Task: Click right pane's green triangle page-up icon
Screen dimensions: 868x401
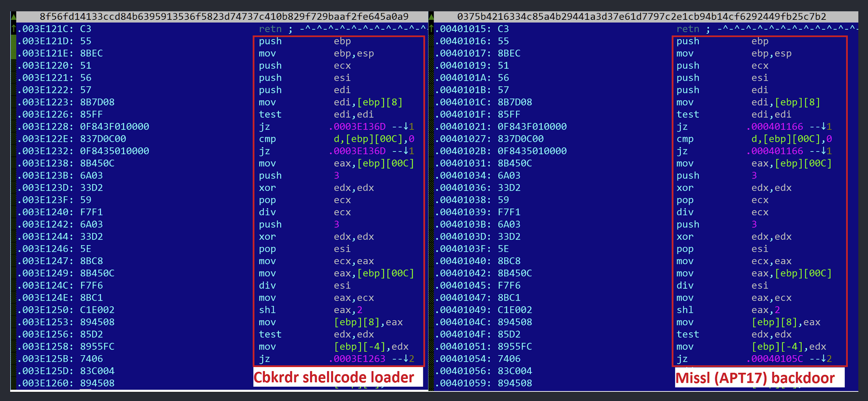Action: pyautogui.click(x=431, y=16)
